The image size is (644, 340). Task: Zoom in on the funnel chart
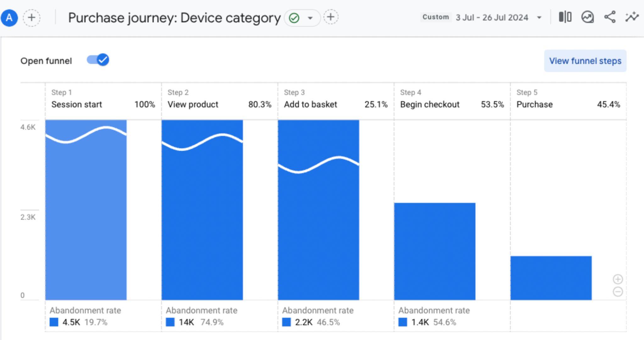point(618,279)
